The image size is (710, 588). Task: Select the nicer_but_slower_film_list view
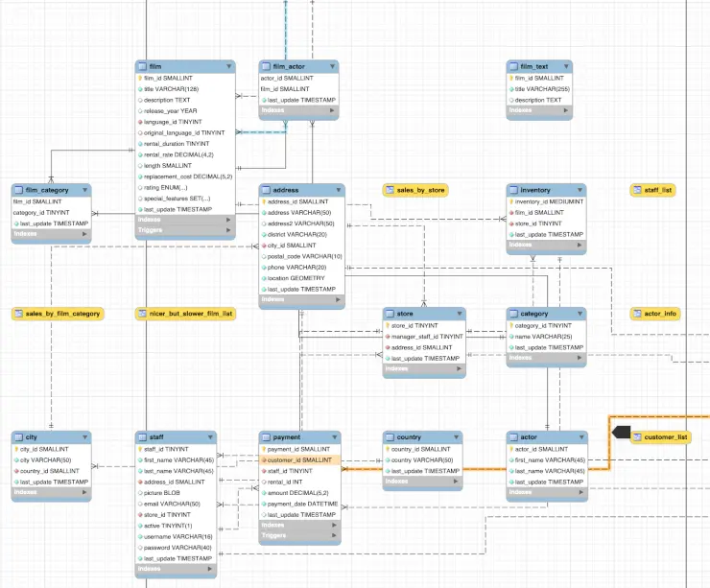pyautogui.click(x=190, y=314)
